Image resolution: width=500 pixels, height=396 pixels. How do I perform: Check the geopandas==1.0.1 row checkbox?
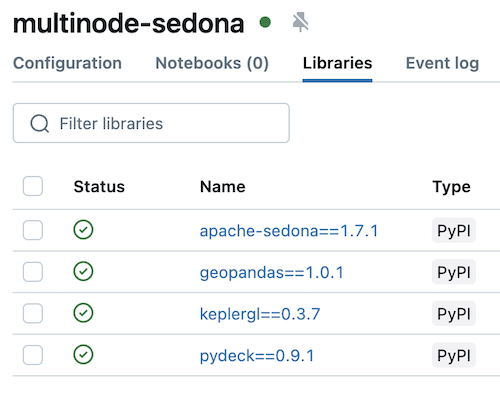pos(33,272)
